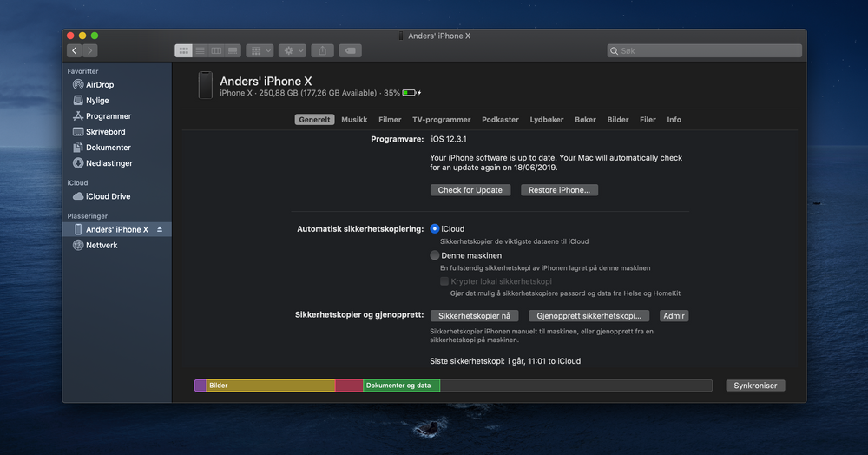Go back with the Finder back arrow

tap(75, 51)
